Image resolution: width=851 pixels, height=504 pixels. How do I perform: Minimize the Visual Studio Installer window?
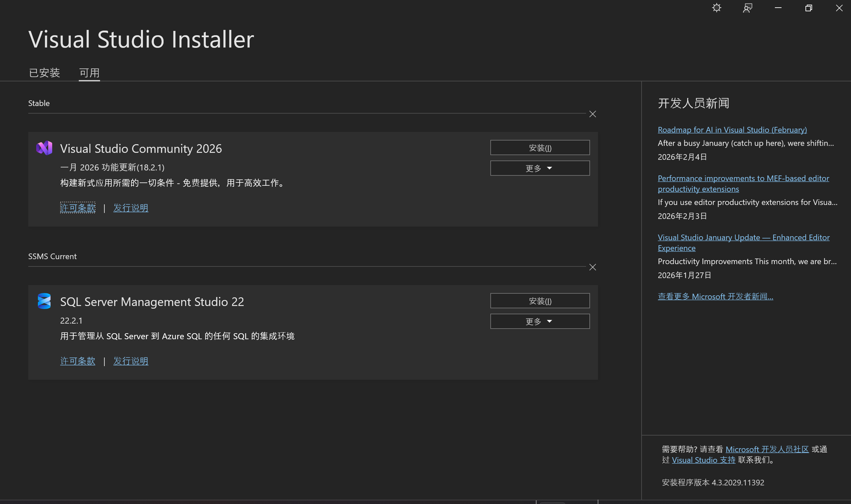pos(778,8)
